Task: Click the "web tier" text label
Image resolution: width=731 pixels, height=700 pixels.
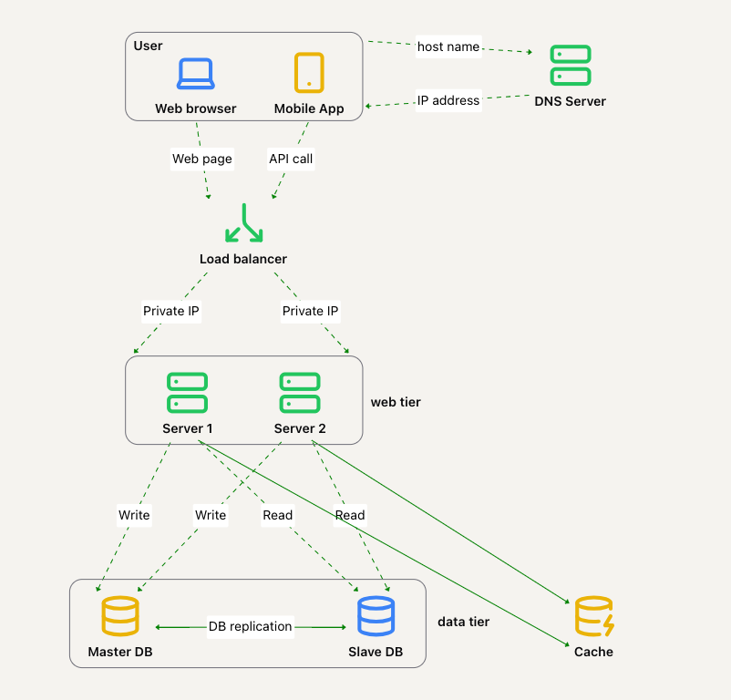Action: pyautogui.click(x=396, y=402)
